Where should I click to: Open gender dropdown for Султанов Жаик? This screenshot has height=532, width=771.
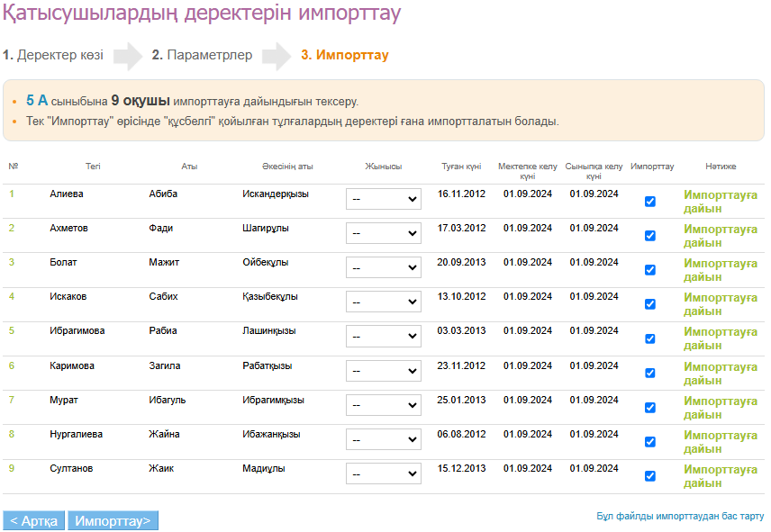tap(383, 474)
